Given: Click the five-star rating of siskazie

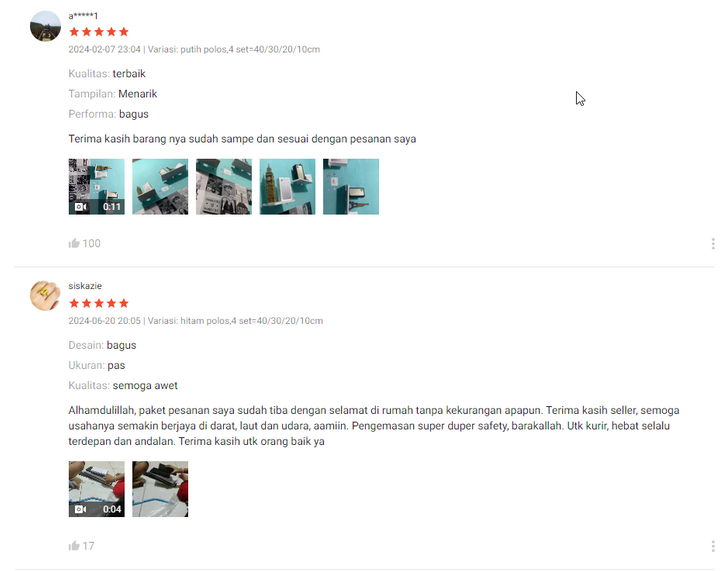Looking at the screenshot, I should point(99,303).
